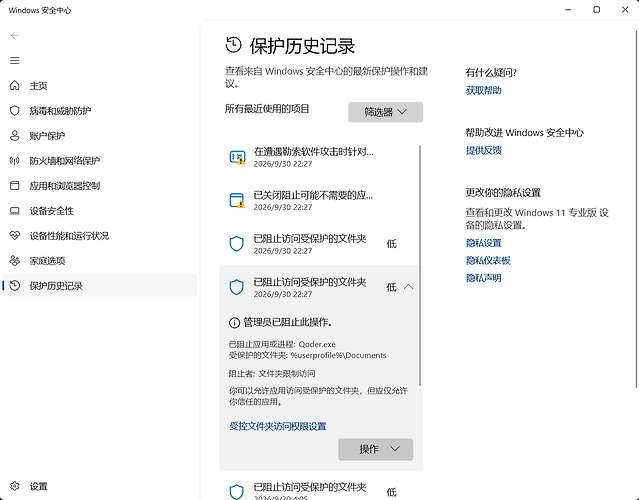The image size is (639, 500).
Task: Click the info icon beside 管理员已阻止此操作
Action: pos(234,323)
